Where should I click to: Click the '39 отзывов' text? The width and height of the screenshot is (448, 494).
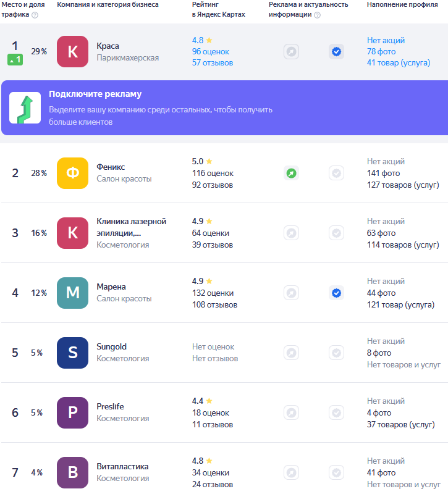point(213,245)
